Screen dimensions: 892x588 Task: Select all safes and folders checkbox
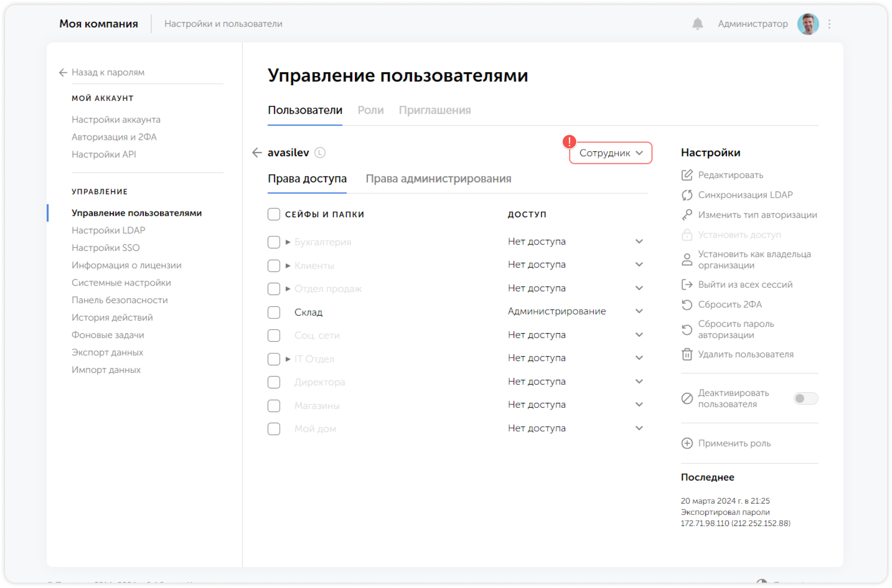[x=273, y=214]
